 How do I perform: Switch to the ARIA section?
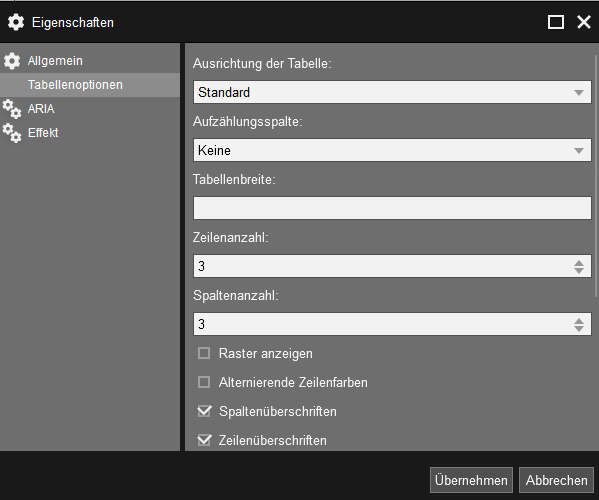pyautogui.click(x=90, y=109)
